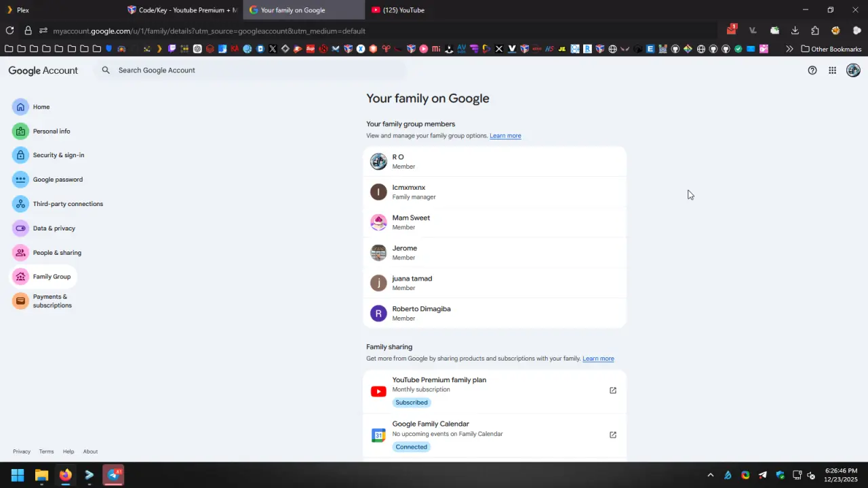Open the About footer link
The width and height of the screenshot is (868, 488).
point(90,451)
